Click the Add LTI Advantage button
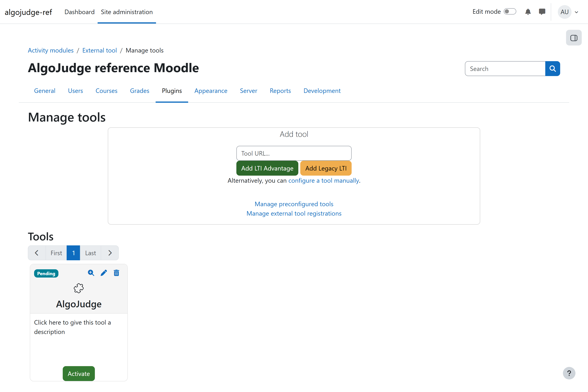This screenshot has height=392, width=588. [x=267, y=168]
